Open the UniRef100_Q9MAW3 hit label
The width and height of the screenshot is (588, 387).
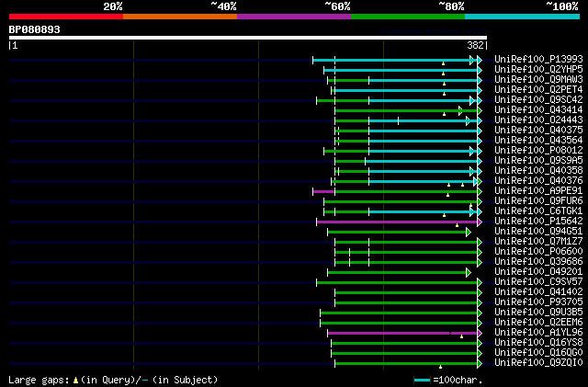pos(538,80)
